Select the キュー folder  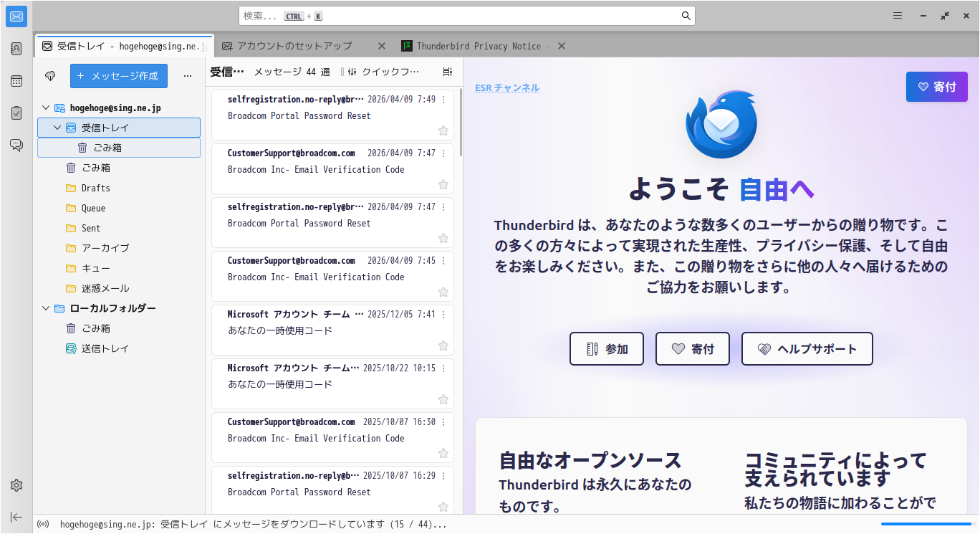[x=119, y=268]
